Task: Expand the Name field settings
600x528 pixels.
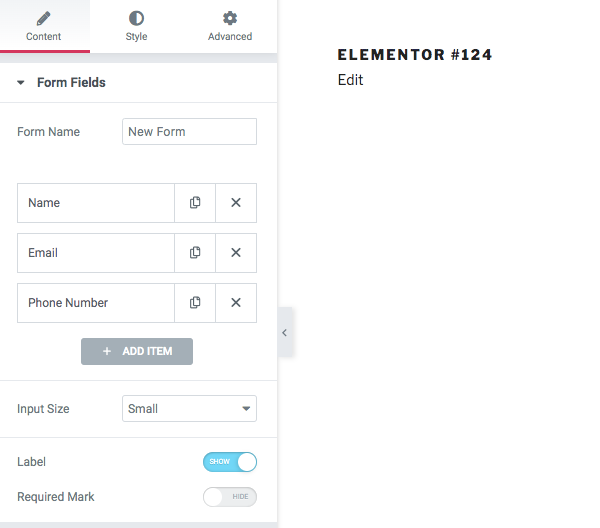Action: click(96, 203)
